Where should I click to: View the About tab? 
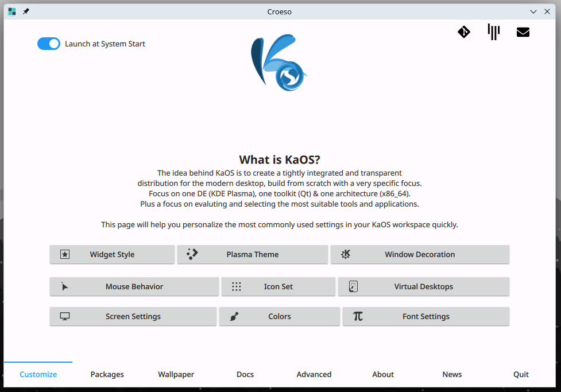click(x=383, y=374)
